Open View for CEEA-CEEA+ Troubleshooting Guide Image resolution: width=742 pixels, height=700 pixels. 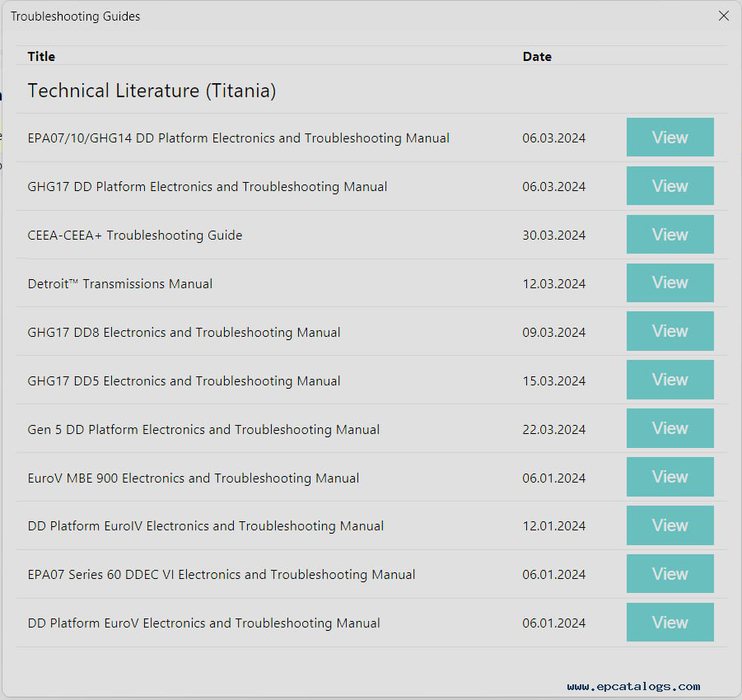click(x=670, y=234)
